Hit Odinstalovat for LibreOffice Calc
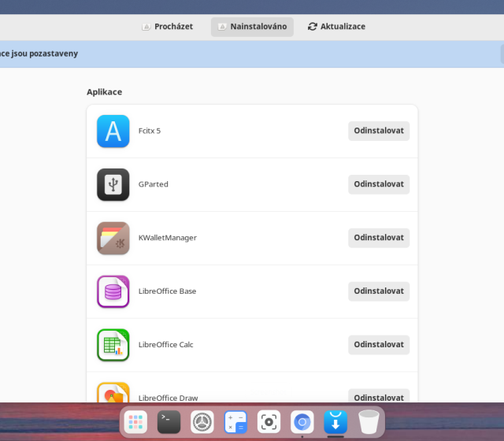This screenshot has width=504, height=441. point(379,345)
